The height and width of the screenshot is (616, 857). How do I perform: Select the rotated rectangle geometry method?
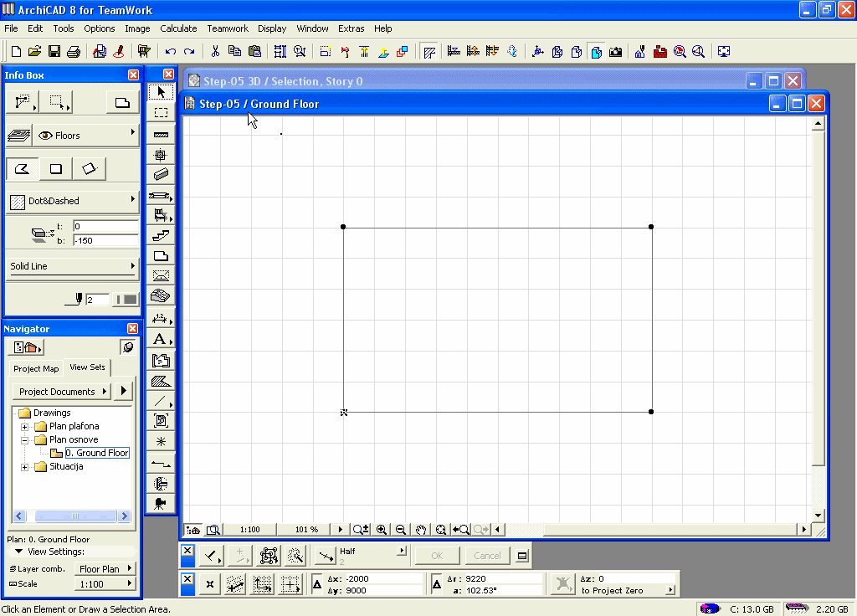(89, 169)
